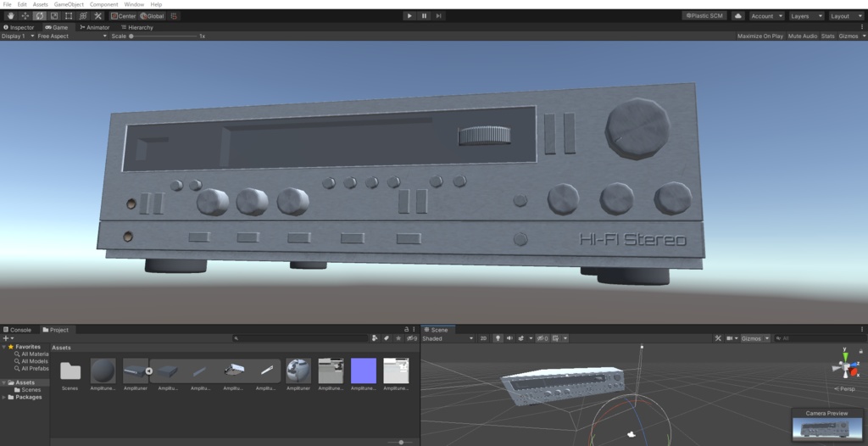The image size is (868, 446).
Task: Open the Layers dropdown
Action: 806,16
